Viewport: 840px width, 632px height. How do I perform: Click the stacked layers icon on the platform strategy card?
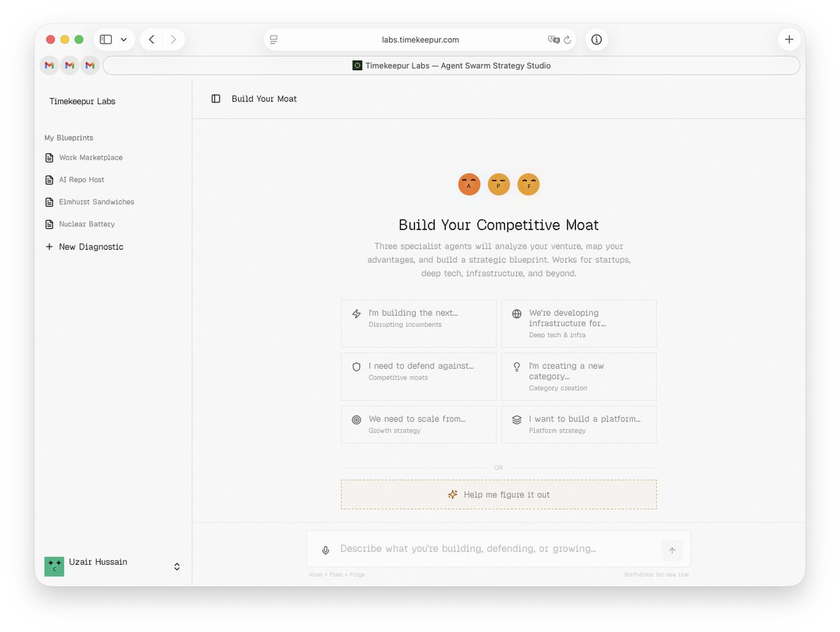point(517,419)
